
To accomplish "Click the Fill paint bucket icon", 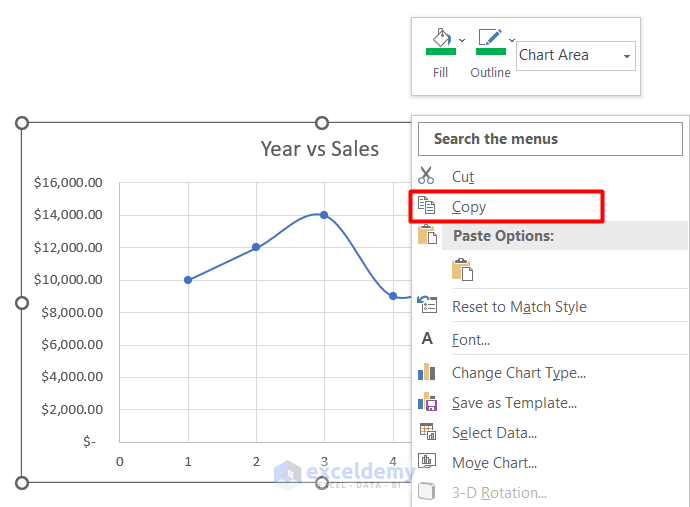I will (x=440, y=37).
